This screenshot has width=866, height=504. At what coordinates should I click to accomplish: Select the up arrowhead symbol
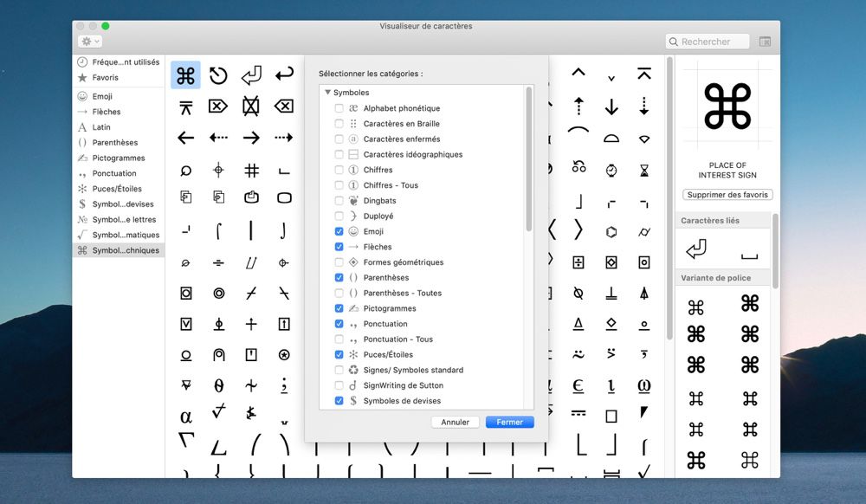pos(578,72)
